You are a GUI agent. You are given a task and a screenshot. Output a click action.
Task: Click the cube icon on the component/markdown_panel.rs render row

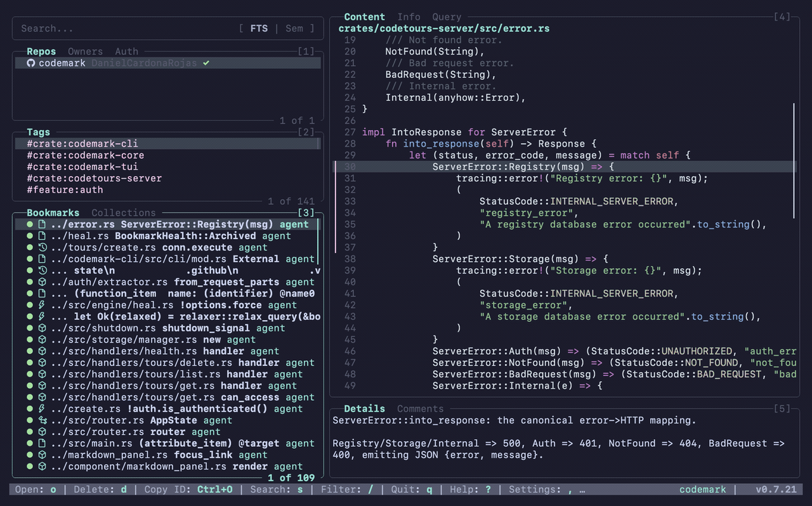click(42, 467)
